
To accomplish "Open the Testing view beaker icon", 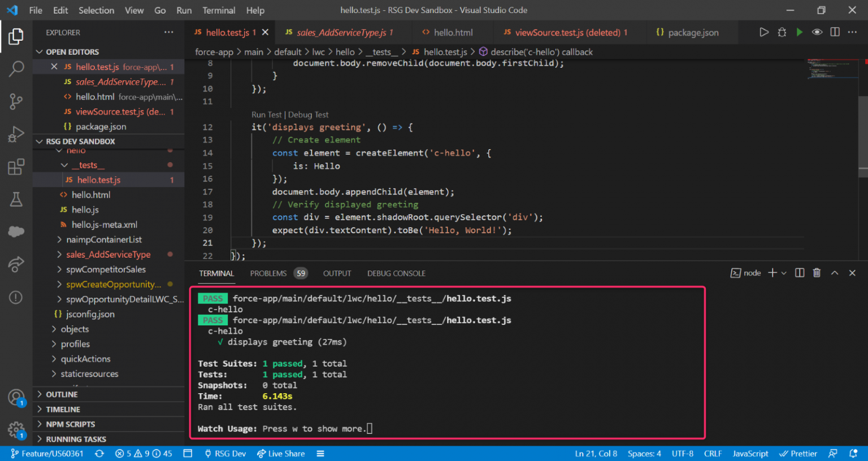I will click(16, 199).
